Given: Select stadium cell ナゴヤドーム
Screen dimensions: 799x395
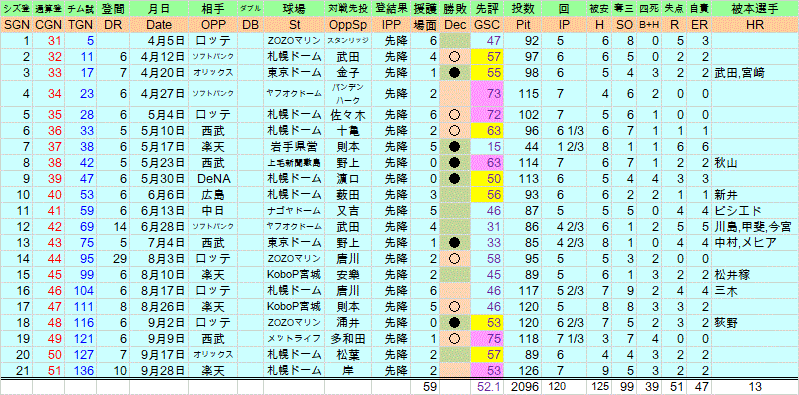Looking at the screenshot, I should (294, 210).
